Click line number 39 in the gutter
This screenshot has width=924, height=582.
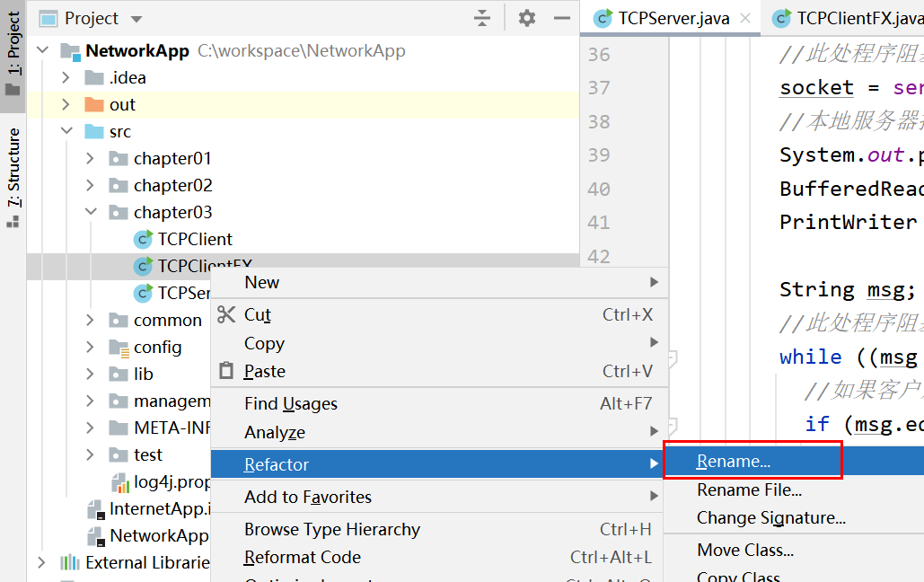598,155
